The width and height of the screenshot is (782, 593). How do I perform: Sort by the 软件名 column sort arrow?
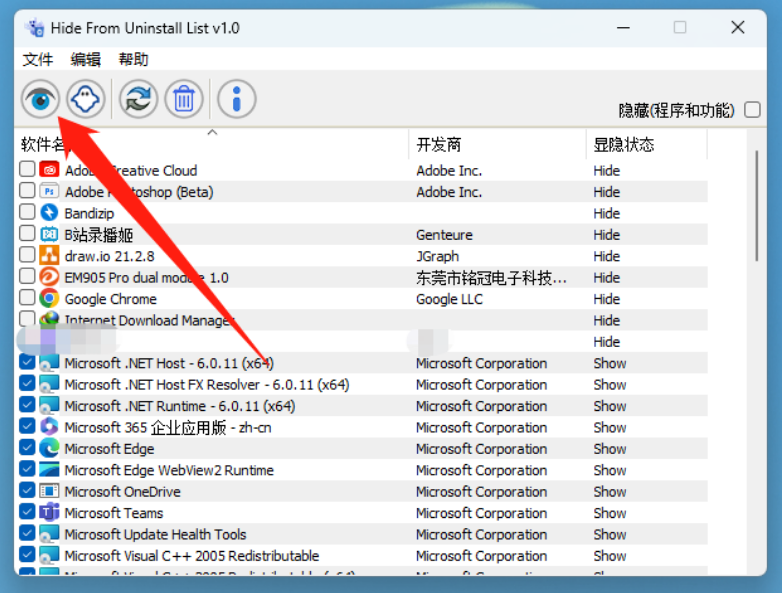(212, 133)
